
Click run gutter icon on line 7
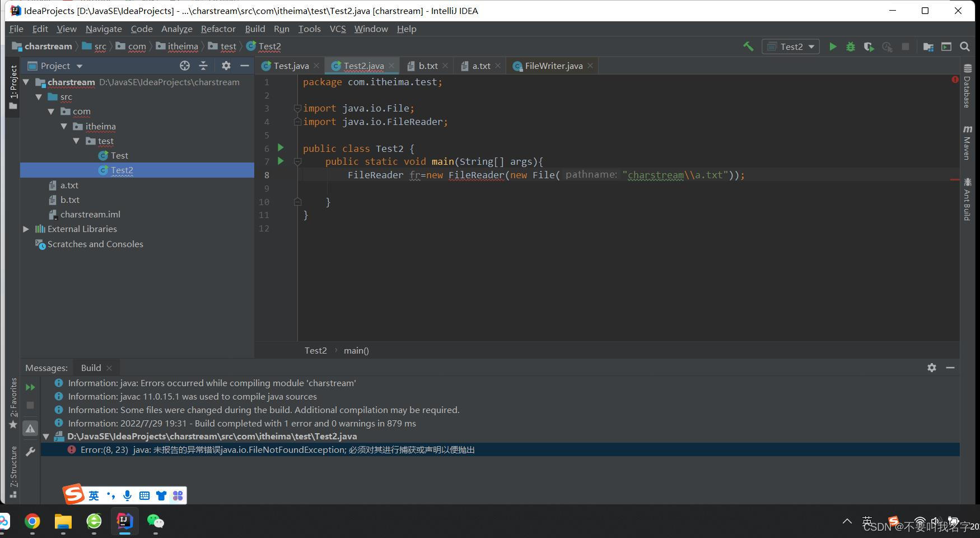tap(281, 161)
